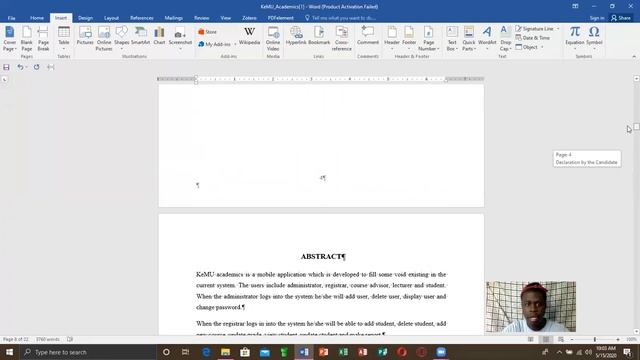
Task: Switch to the Layout tab
Action: point(111,18)
